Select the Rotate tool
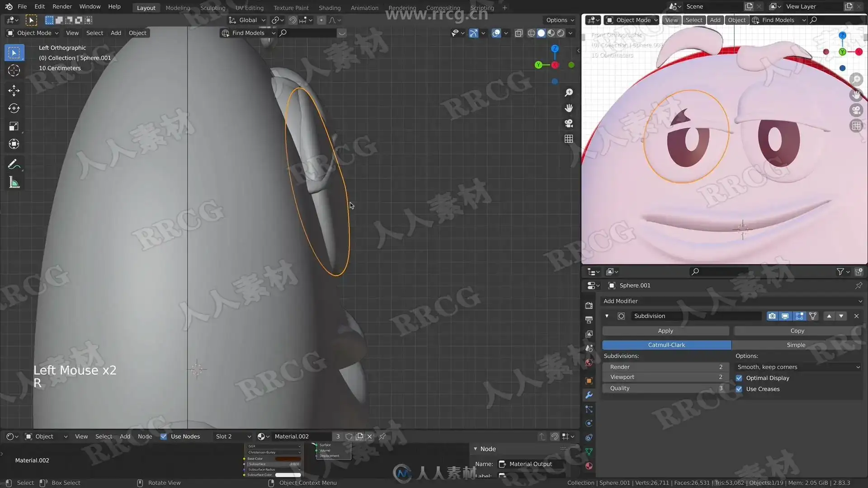The image size is (868, 488). pos(14,108)
